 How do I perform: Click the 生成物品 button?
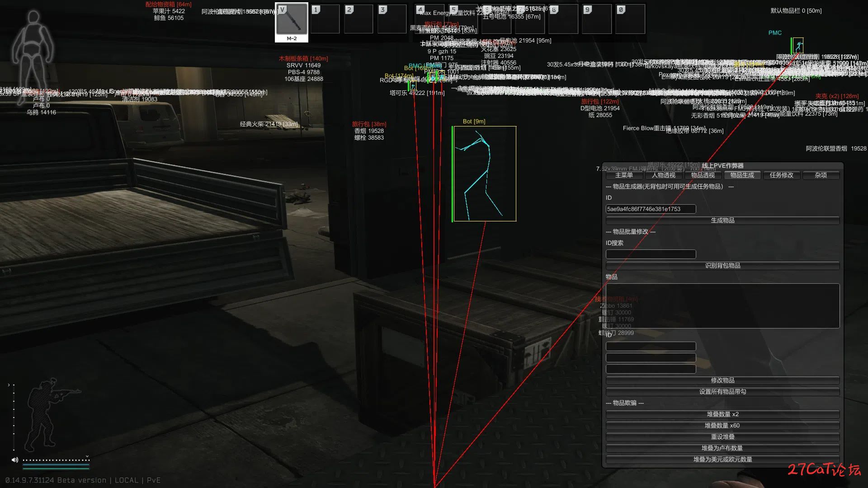pos(722,221)
